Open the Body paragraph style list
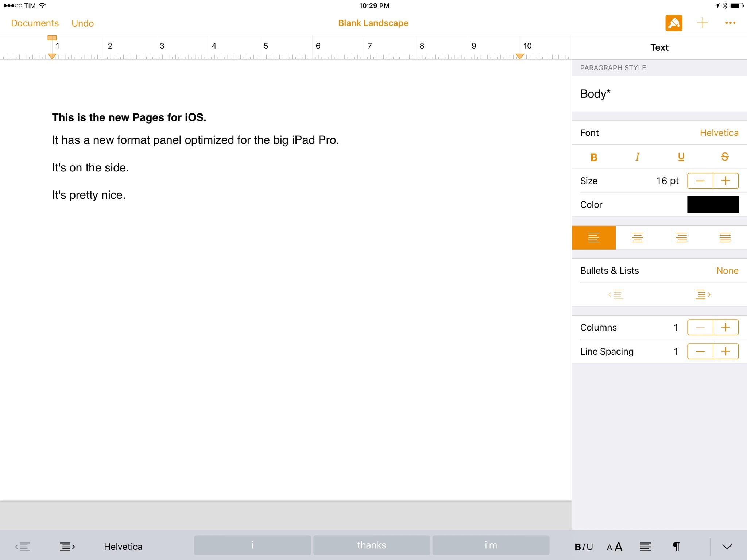This screenshot has height=560, width=747. pos(659,94)
